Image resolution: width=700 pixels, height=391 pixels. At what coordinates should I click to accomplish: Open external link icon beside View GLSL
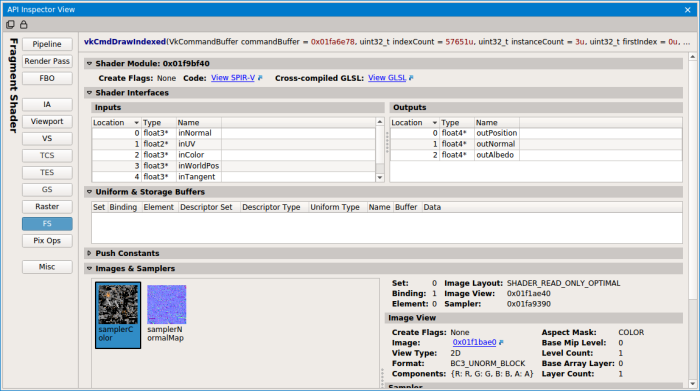(411, 78)
